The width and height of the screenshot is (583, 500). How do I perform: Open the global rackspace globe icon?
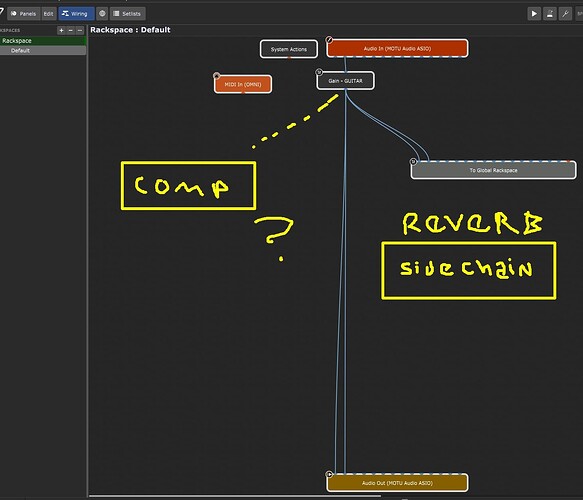(102, 14)
